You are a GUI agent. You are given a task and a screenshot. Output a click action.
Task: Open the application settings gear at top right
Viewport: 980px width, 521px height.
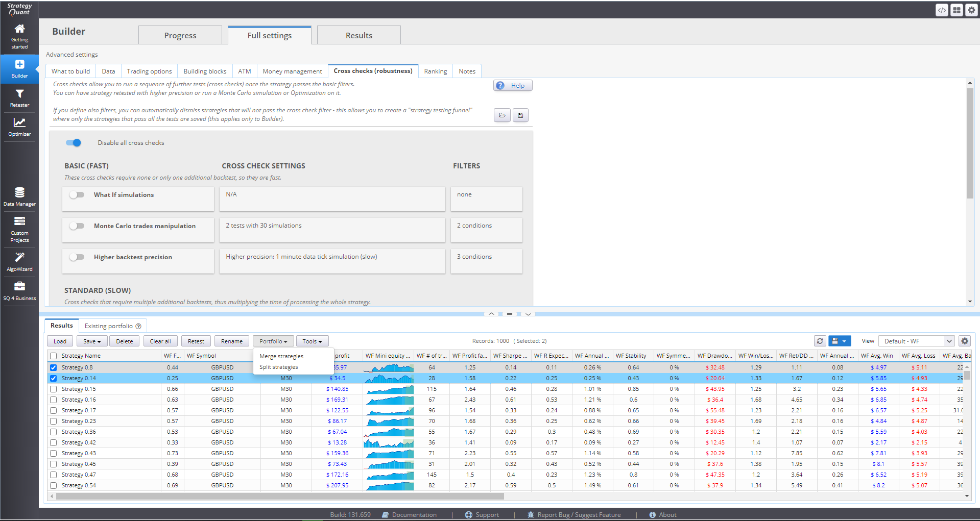coord(971,10)
